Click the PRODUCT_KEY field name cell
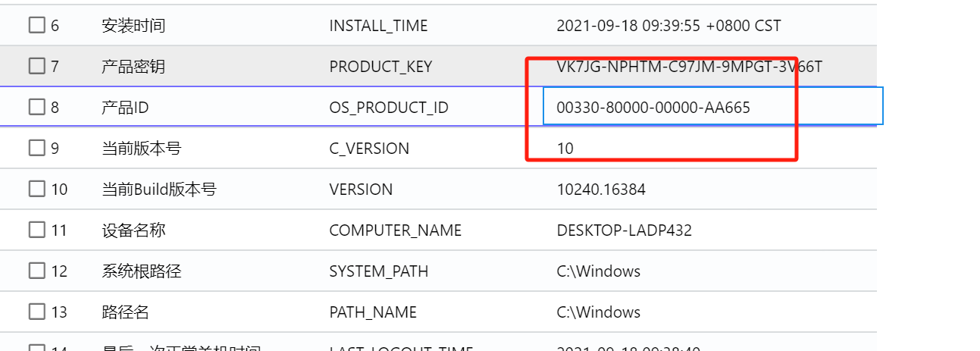This screenshot has height=351, width=980. [380, 67]
